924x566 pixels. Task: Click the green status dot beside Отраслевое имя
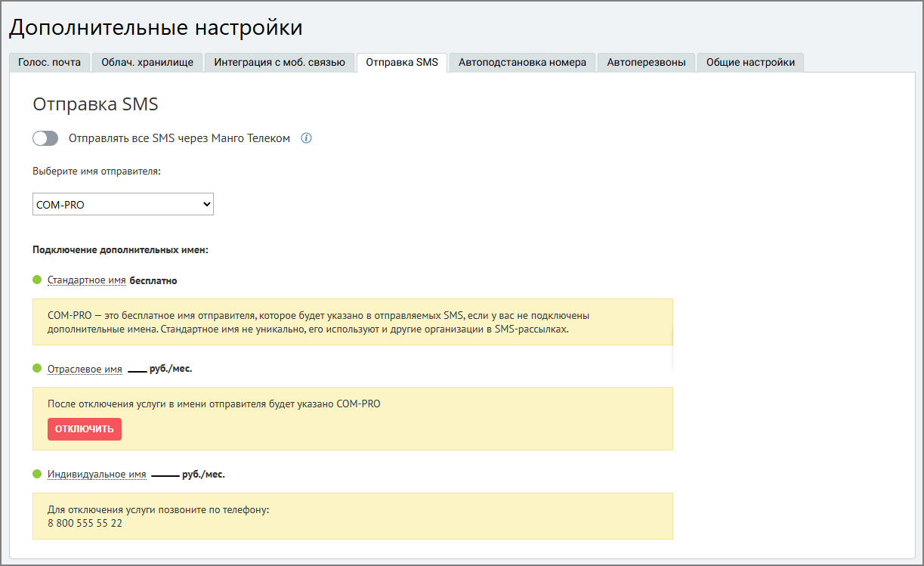37,368
